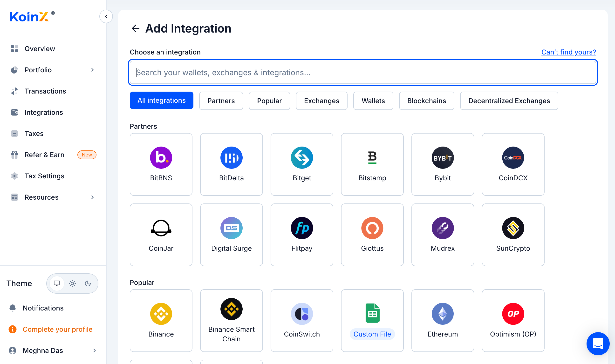Pick the Ethereum blockchain icon
This screenshot has width=615, height=364.
[443, 314]
